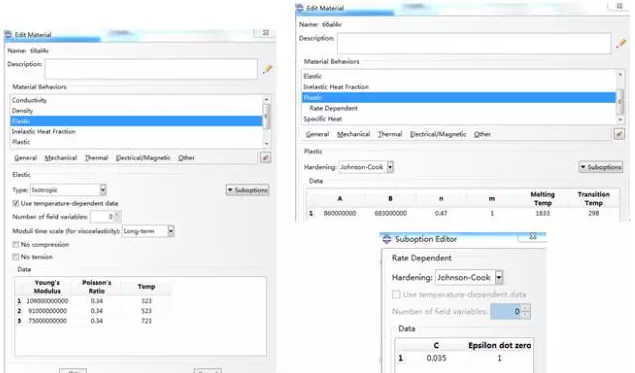Open Suboptions menu in Plastic section
Image resolution: width=635 pixels, height=373 pixels.
[601, 167]
